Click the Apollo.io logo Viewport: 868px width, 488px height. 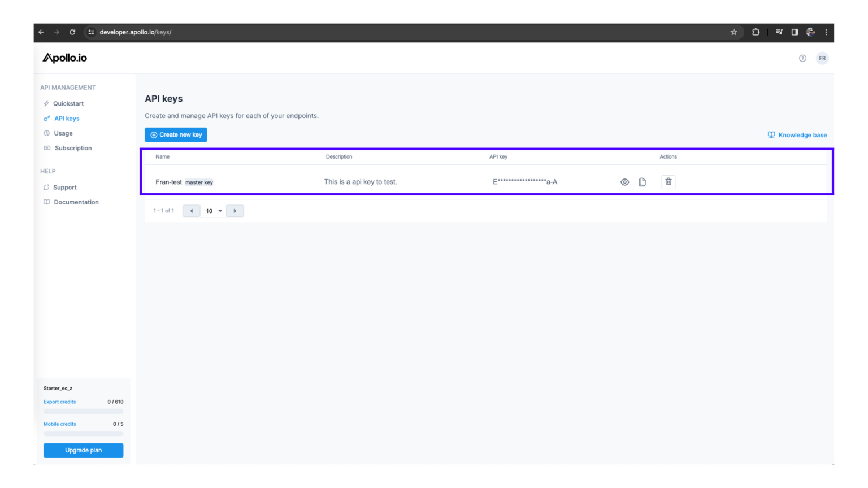64,58
